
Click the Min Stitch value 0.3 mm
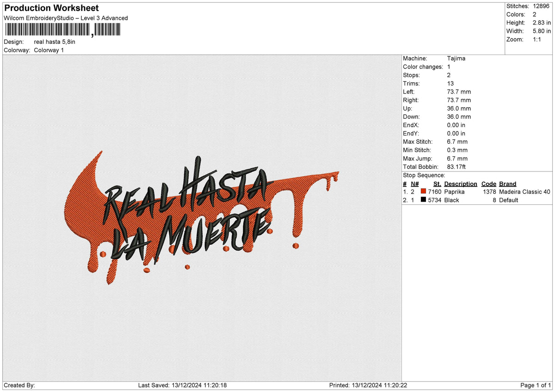coord(457,150)
